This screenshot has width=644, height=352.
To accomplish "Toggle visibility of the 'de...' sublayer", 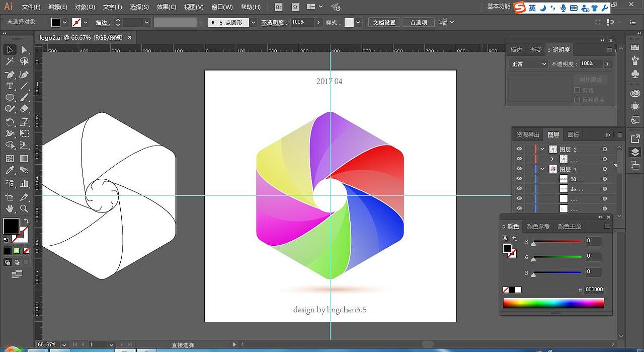I will pyautogui.click(x=519, y=189).
